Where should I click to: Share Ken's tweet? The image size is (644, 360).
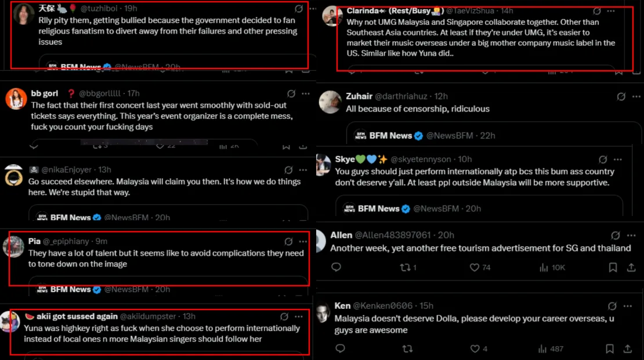point(628,349)
